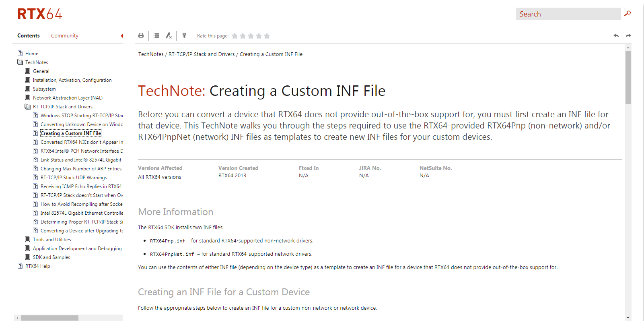Click the content scrollbar up arrow
This screenshot has height=321, width=644.
628,47
